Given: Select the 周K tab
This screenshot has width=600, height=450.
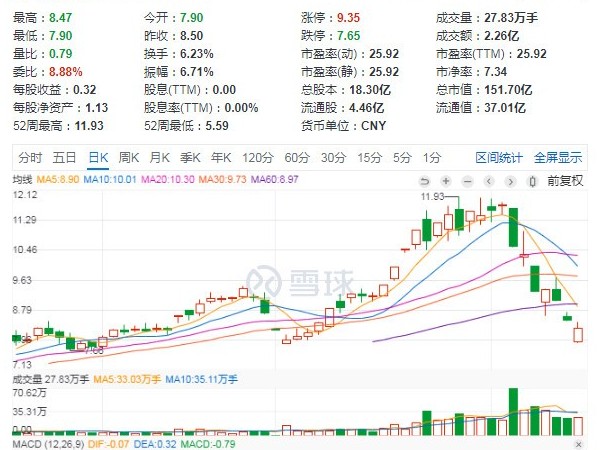Looking at the screenshot, I should click(x=129, y=158).
